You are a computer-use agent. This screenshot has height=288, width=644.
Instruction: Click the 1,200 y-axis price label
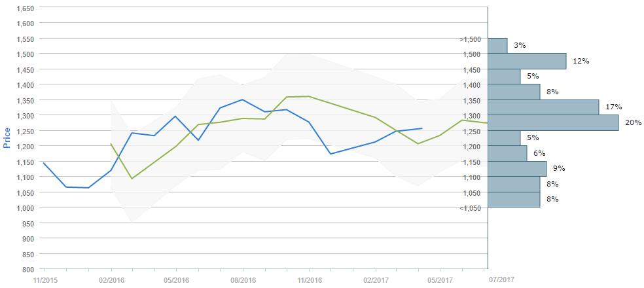[x=25, y=146]
